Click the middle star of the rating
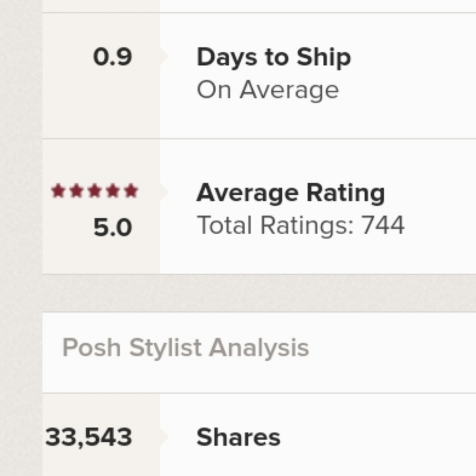The height and width of the screenshot is (476, 476). [x=94, y=191]
